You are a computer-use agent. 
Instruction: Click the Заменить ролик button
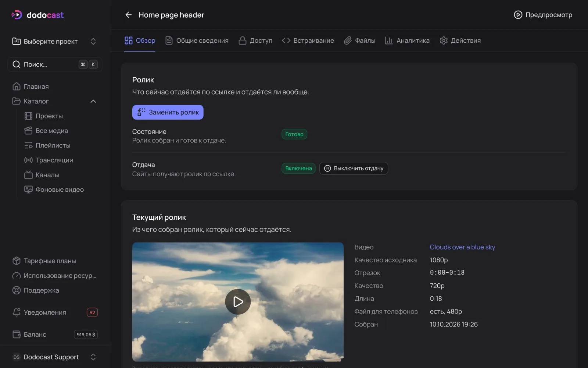(x=168, y=112)
